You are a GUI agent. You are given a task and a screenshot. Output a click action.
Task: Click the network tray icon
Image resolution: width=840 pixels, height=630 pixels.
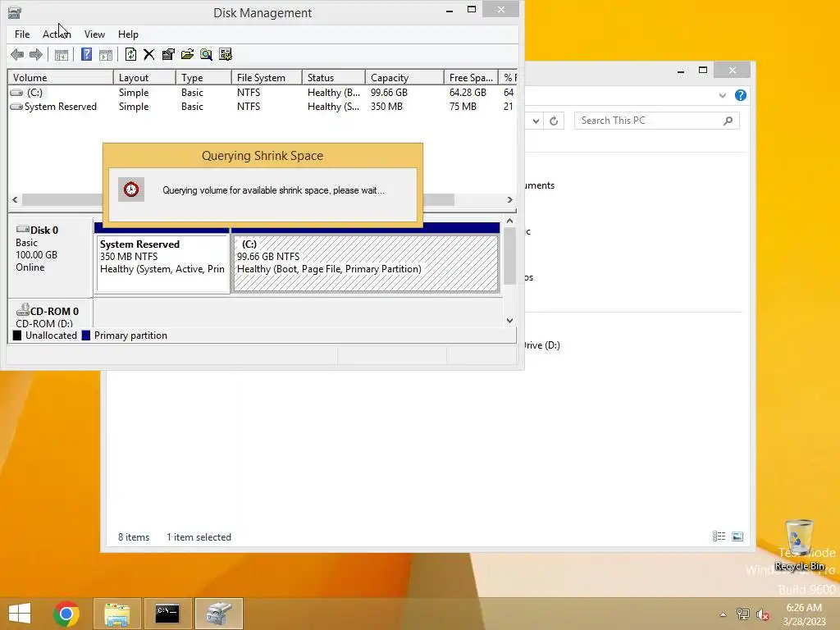pyautogui.click(x=742, y=614)
